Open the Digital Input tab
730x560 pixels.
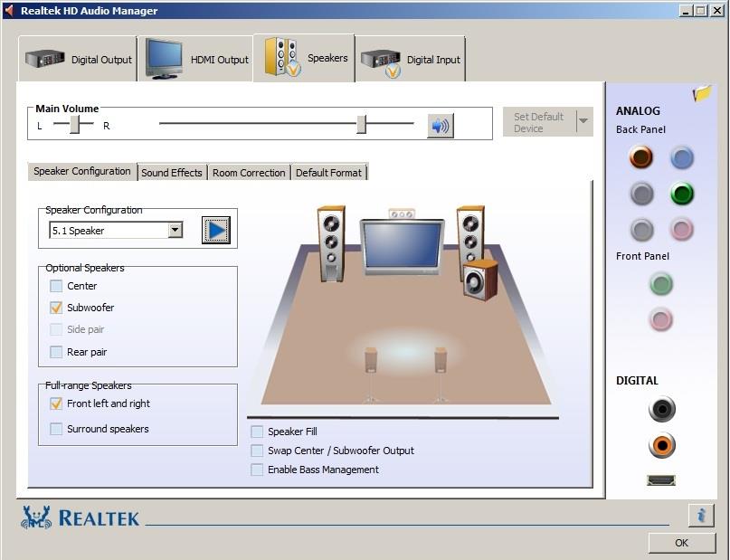tap(410, 59)
